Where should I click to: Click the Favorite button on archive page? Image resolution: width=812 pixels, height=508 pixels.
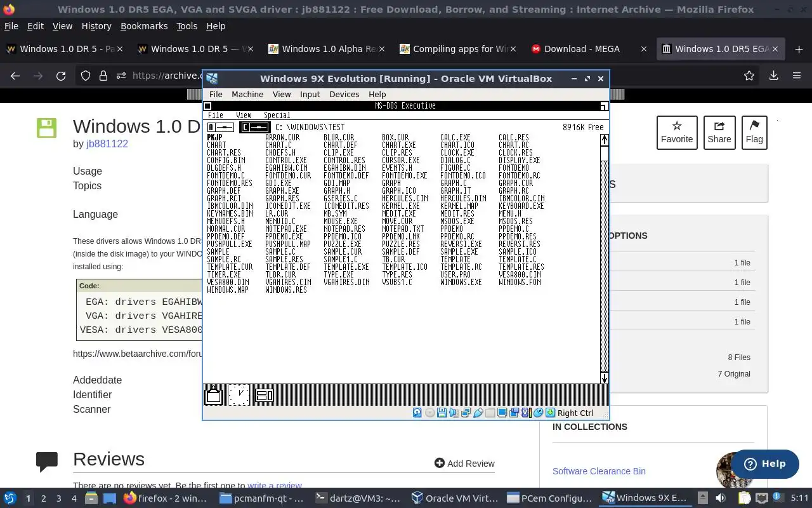pyautogui.click(x=677, y=133)
